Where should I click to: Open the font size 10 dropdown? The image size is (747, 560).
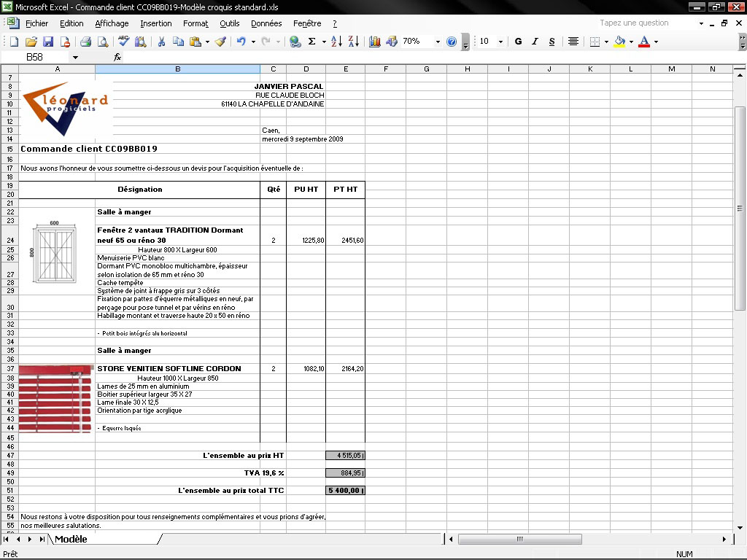[500, 42]
